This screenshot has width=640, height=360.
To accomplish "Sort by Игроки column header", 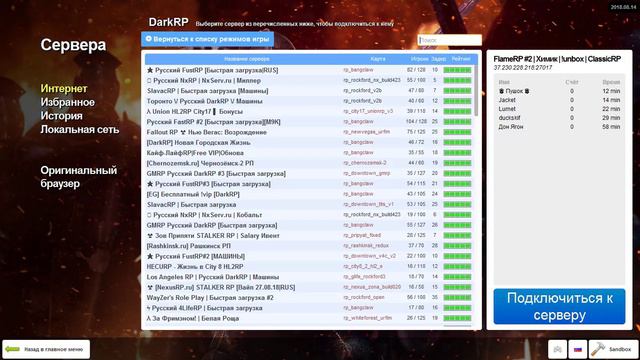I will (419, 59).
